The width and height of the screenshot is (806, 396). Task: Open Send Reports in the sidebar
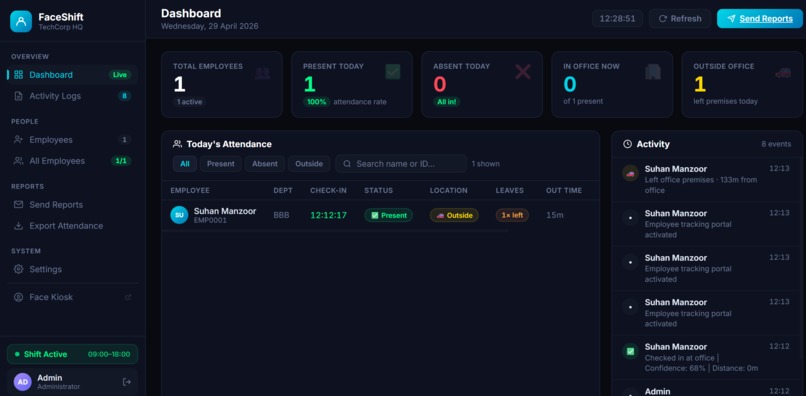[72, 205]
